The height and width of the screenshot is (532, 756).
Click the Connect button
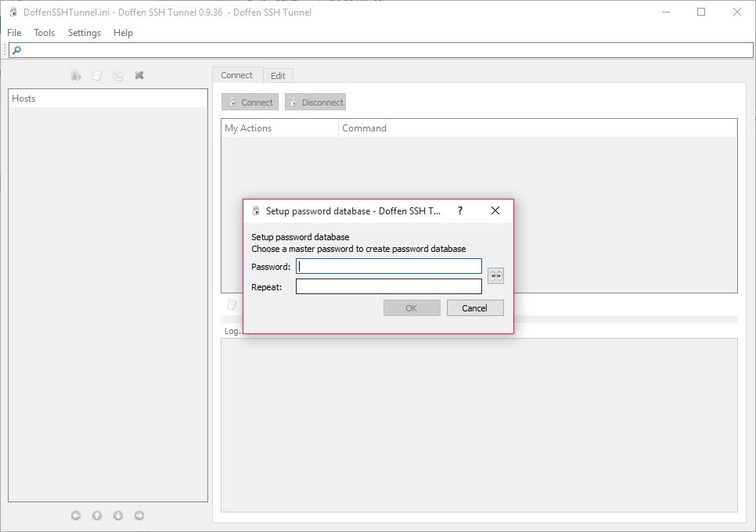point(250,102)
